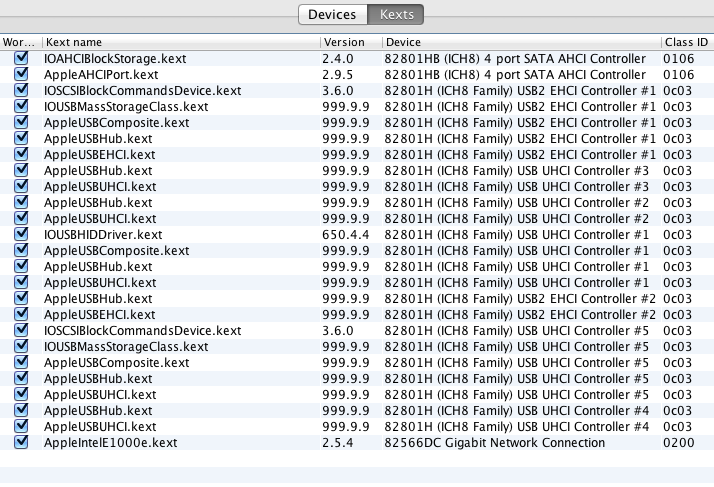This screenshot has width=714, height=487.
Task: Toggle checkbox for AppleIntelE1000e.kext
Action: click(21, 442)
